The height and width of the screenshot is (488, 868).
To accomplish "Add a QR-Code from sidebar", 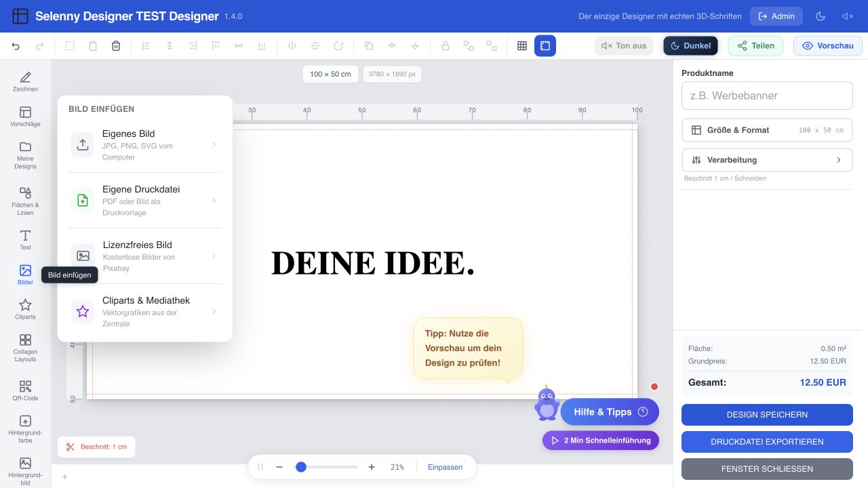I will point(25,390).
